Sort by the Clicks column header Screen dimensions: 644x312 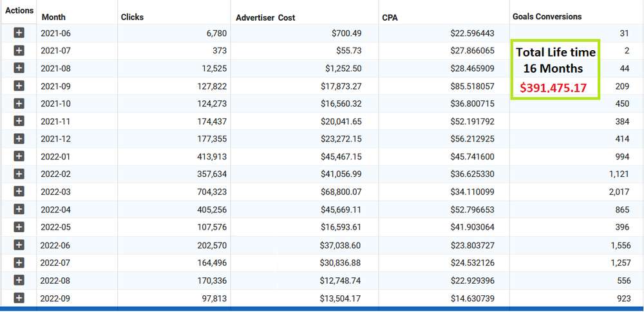click(133, 17)
